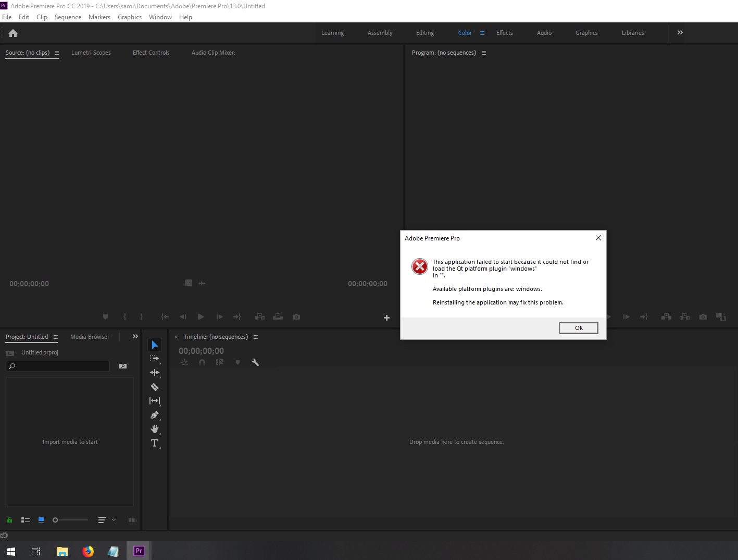Select the Hand tool
The image size is (738, 560).
(155, 429)
